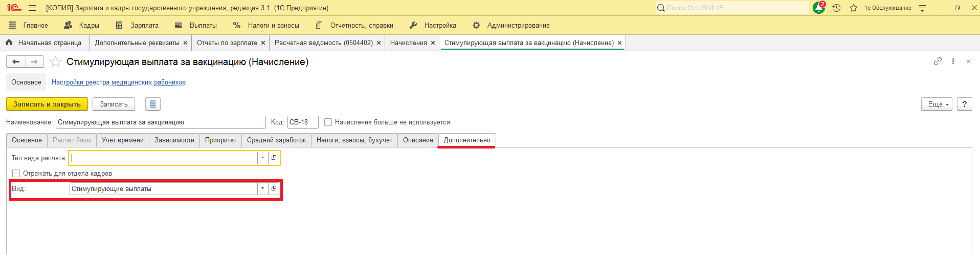Switch to Отчеты по зарплате tab
The width and height of the screenshot is (980, 254).
click(x=227, y=43)
